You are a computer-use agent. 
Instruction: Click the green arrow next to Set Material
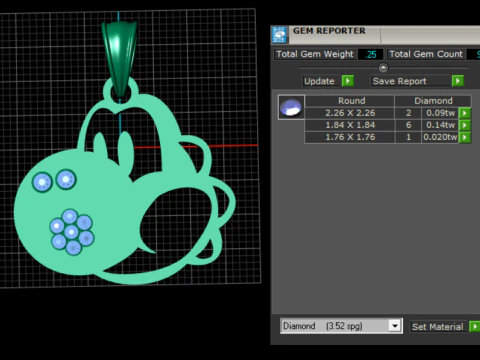pos(474,326)
